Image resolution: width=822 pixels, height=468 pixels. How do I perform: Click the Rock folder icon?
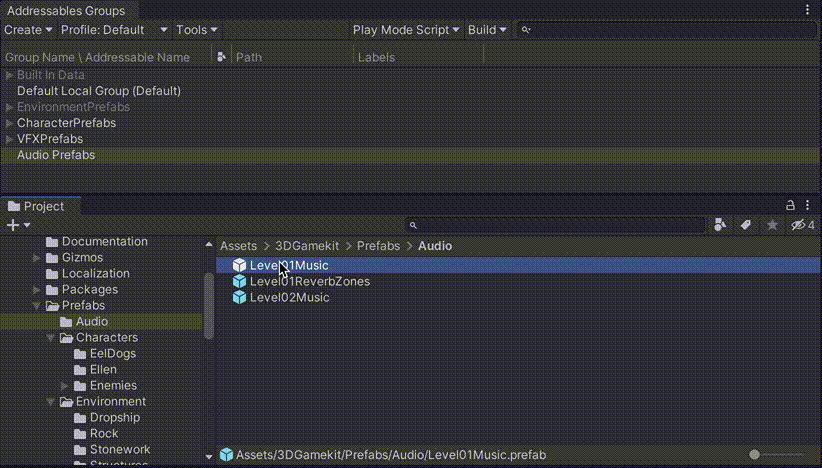coord(80,434)
